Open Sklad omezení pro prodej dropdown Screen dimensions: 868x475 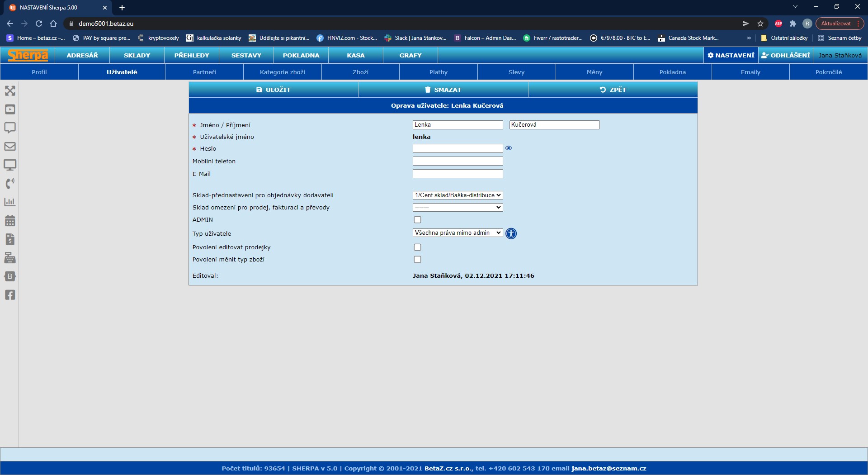point(458,208)
